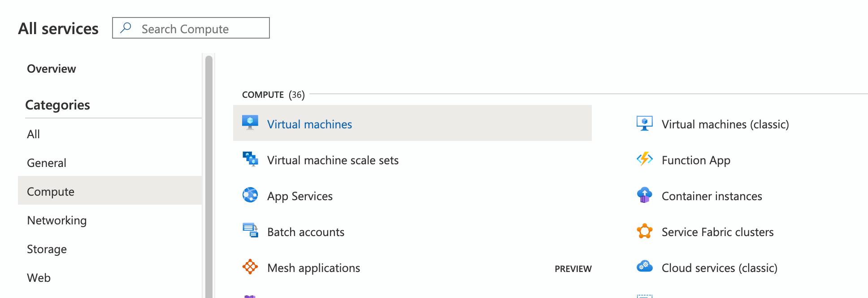Click the Search Compute input field
Viewport: 868px width, 298px height.
(197, 29)
